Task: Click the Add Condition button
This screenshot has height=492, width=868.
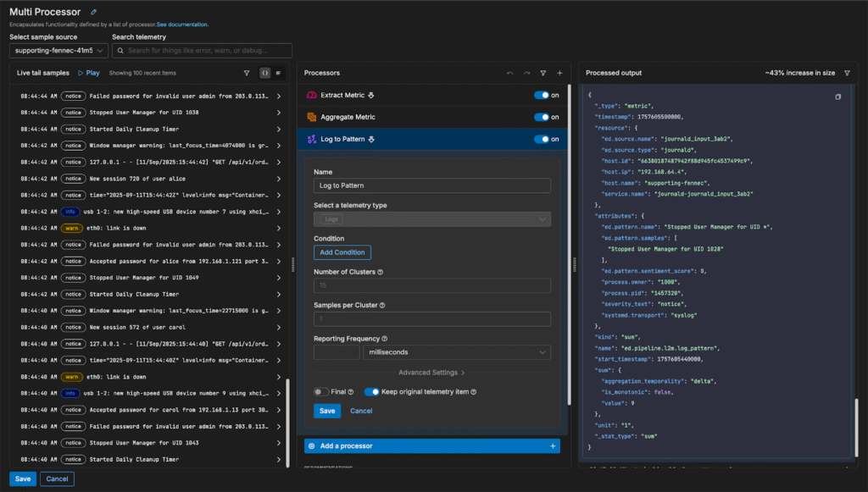Action: (342, 252)
